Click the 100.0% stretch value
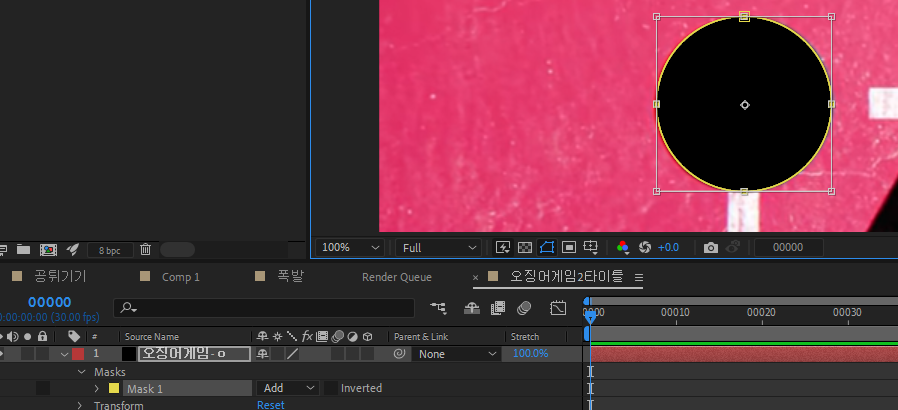The image size is (898, 410). pos(530,353)
